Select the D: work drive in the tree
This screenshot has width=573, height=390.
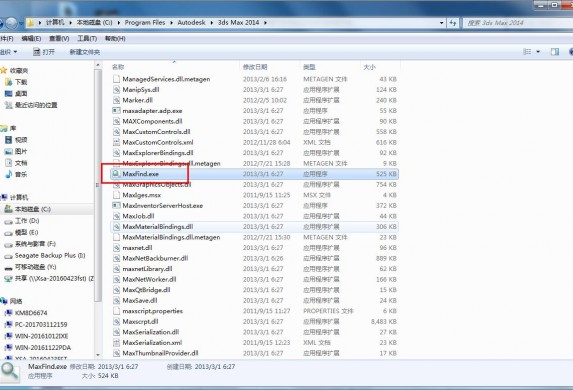[x=26, y=221]
